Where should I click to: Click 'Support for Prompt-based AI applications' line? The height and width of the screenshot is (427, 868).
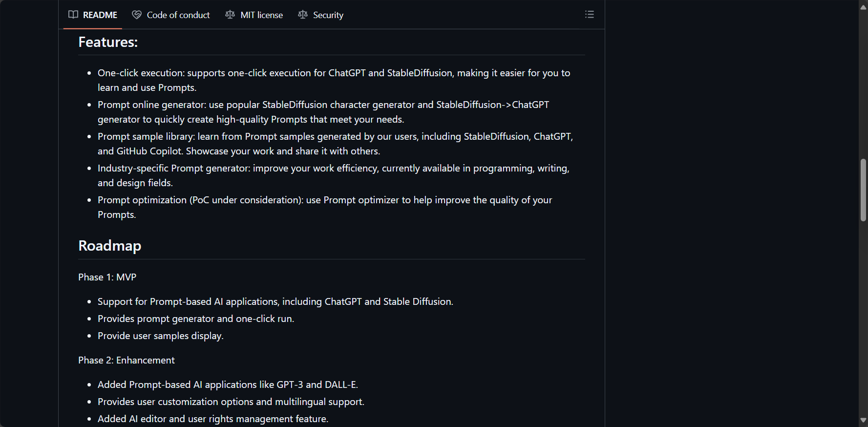pos(275,301)
